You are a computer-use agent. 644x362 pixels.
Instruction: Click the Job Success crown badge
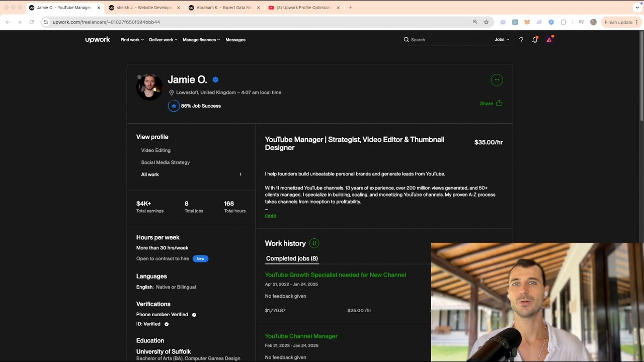click(174, 106)
